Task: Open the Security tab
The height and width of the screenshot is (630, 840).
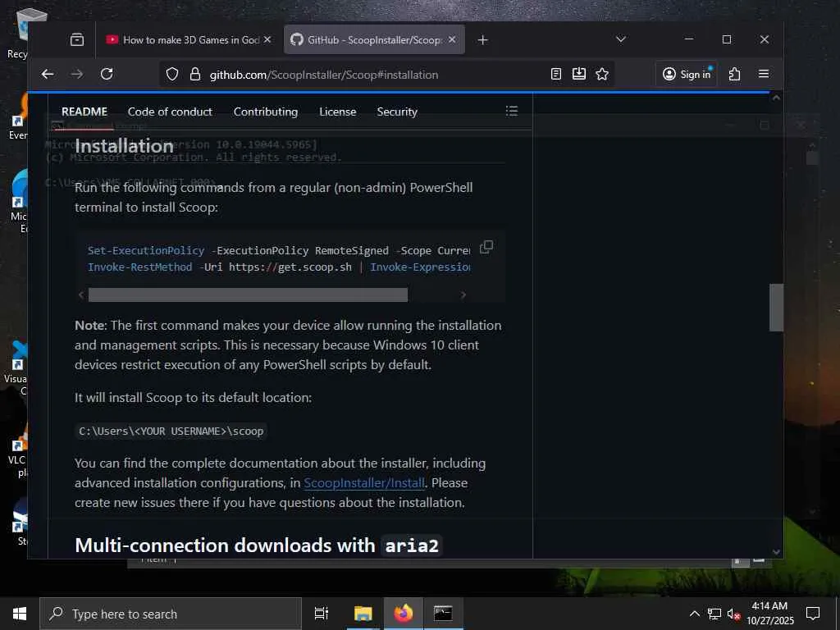Action: click(397, 112)
